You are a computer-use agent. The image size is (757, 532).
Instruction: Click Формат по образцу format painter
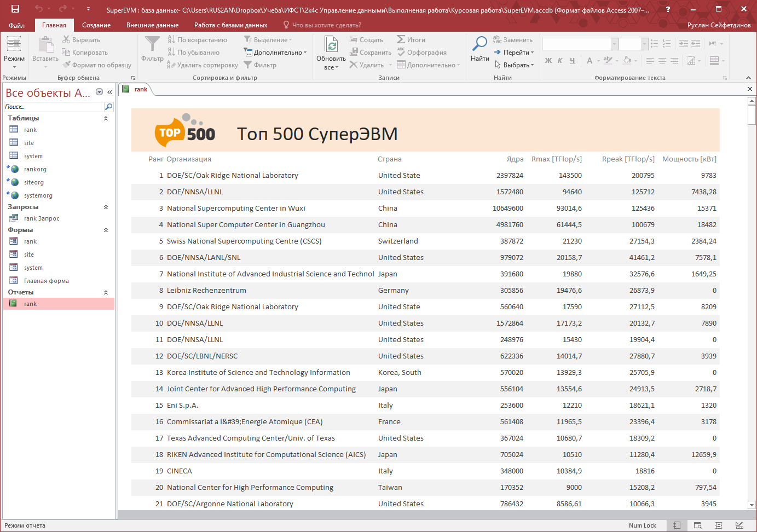[x=96, y=65]
